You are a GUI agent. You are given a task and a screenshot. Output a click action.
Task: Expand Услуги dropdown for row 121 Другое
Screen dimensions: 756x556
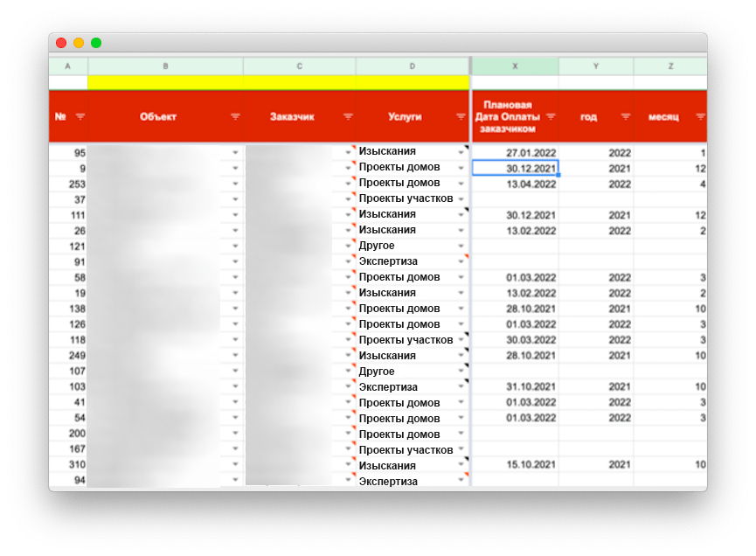(x=461, y=247)
